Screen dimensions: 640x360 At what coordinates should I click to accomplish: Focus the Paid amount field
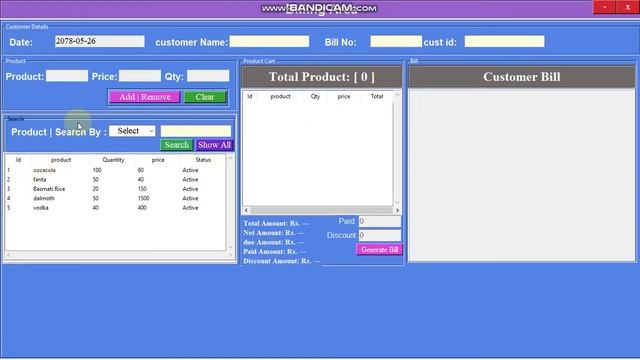tap(380, 221)
